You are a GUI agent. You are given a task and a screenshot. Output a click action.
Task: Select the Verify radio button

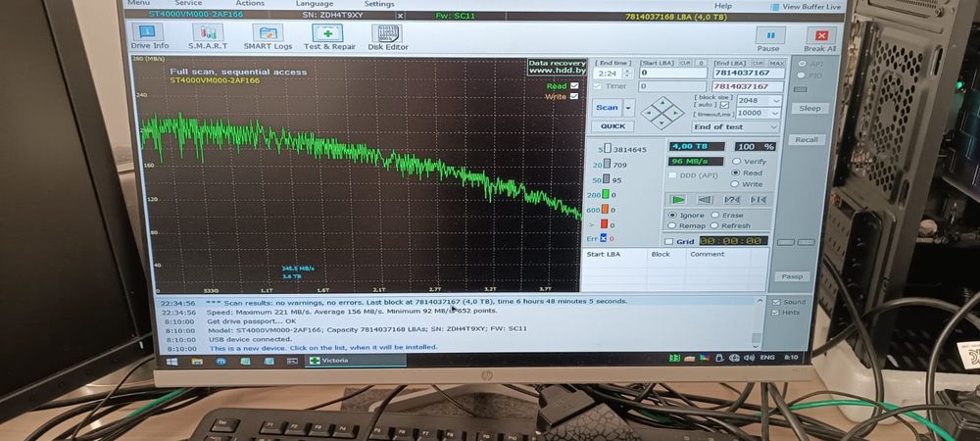(x=736, y=162)
